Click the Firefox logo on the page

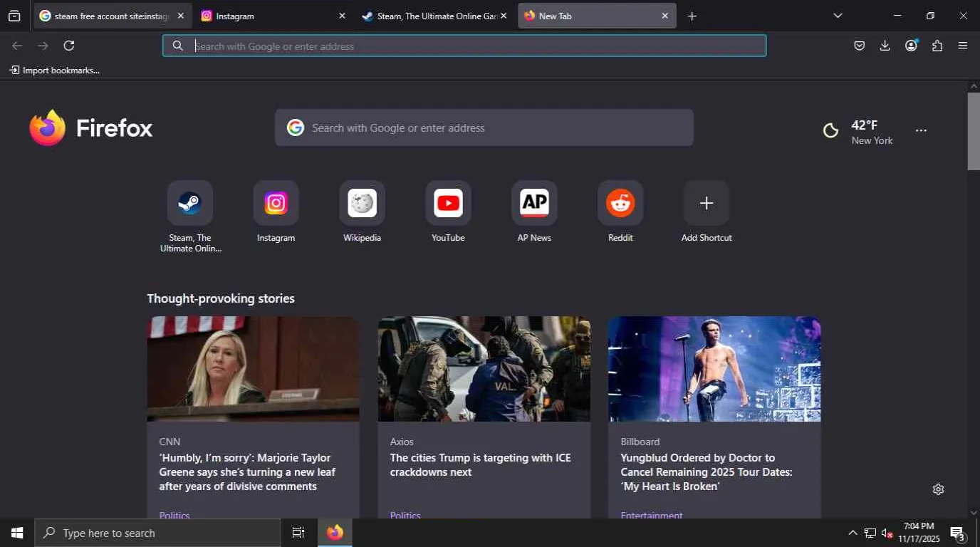click(91, 128)
